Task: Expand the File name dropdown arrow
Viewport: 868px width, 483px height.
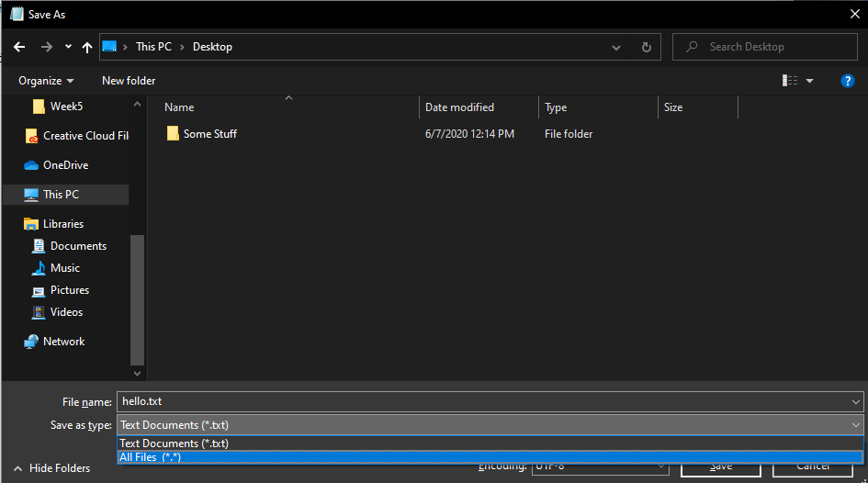Action: (856, 401)
